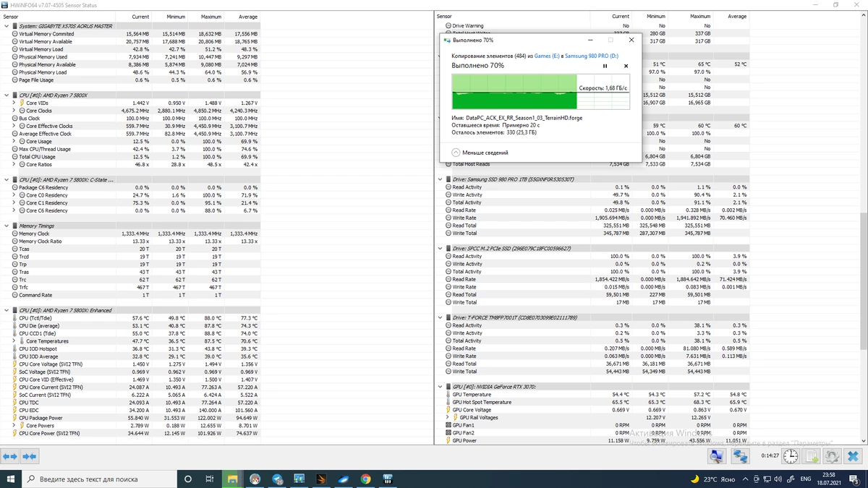Click the logging sheet with plus button

click(812, 457)
